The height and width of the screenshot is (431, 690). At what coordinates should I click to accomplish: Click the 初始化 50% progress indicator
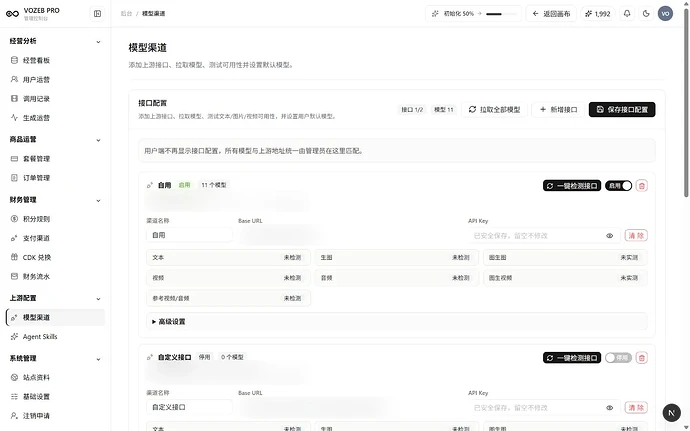(x=473, y=14)
